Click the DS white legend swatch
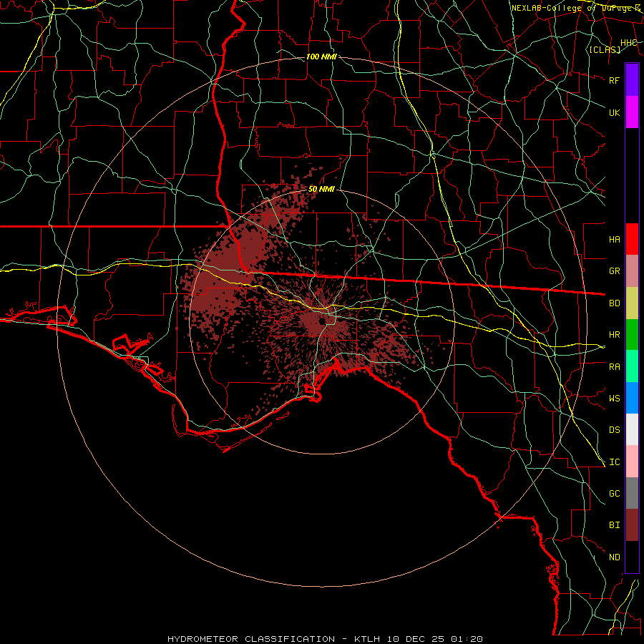This screenshot has height=644, width=644. (632, 429)
